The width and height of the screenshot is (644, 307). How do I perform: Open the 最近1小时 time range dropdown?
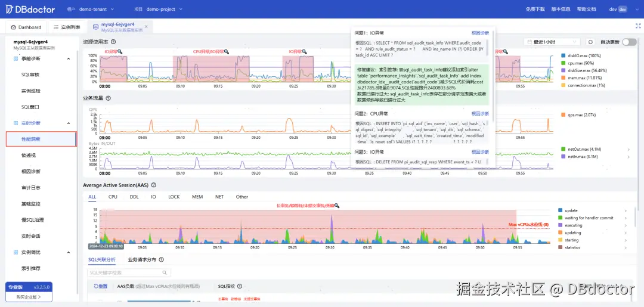click(x=552, y=42)
